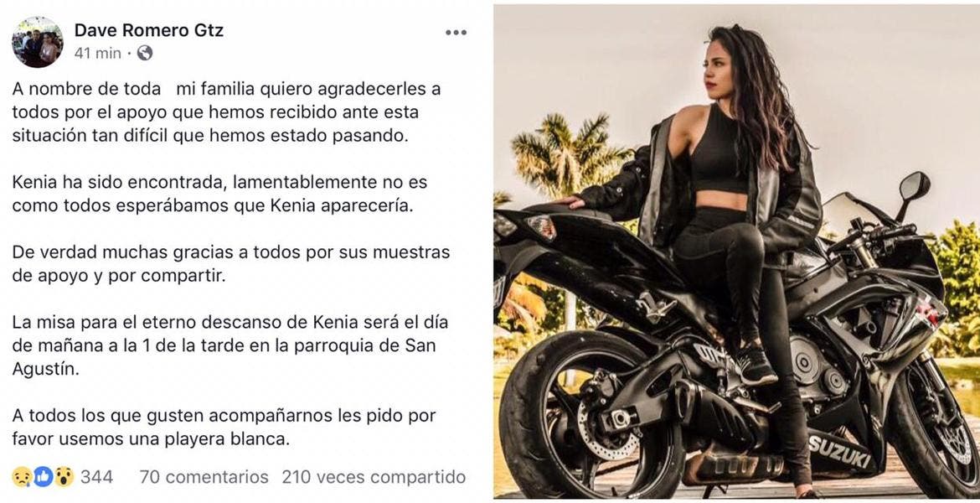Click the blue like reaction icon
Viewport: 980px width, 503px height.
click(x=43, y=477)
